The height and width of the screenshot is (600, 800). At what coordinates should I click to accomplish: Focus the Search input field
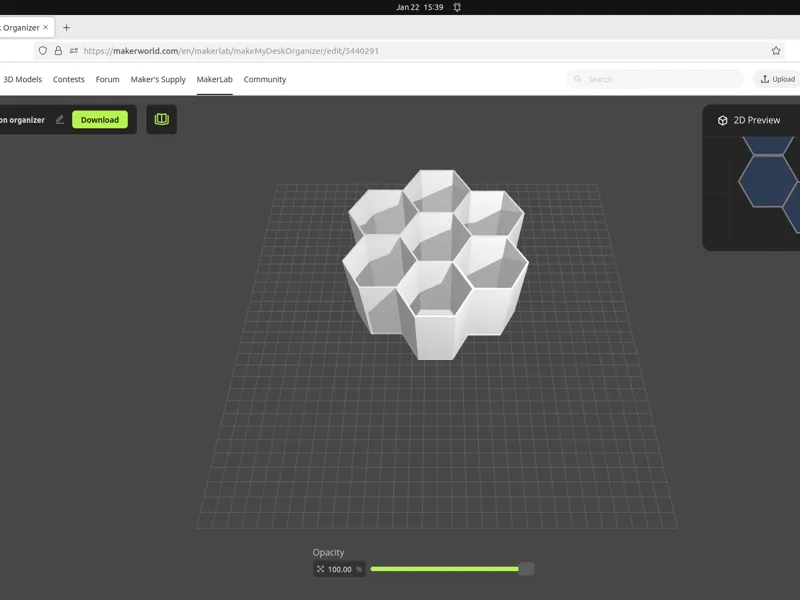(x=655, y=79)
